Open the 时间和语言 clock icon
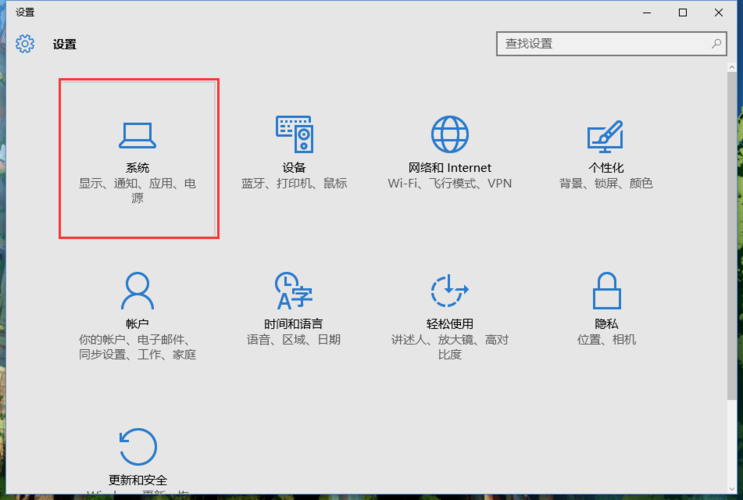The width and height of the screenshot is (743, 500). click(x=294, y=291)
